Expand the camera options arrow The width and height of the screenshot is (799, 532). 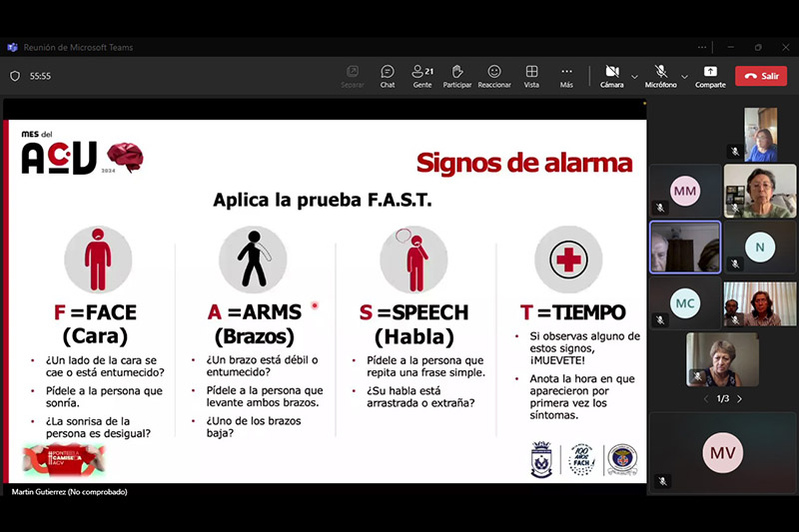634,77
